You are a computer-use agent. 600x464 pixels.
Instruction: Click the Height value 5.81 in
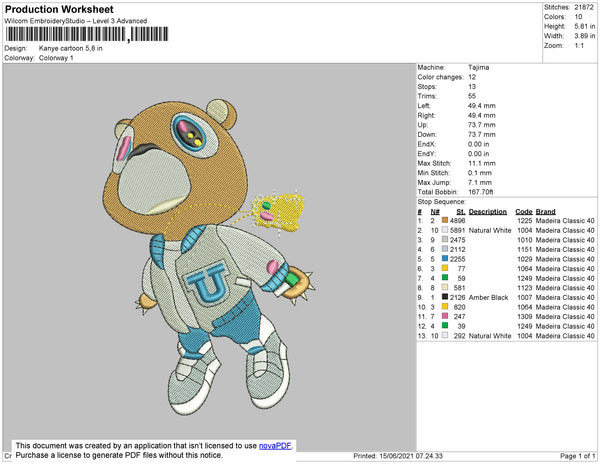click(585, 26)
